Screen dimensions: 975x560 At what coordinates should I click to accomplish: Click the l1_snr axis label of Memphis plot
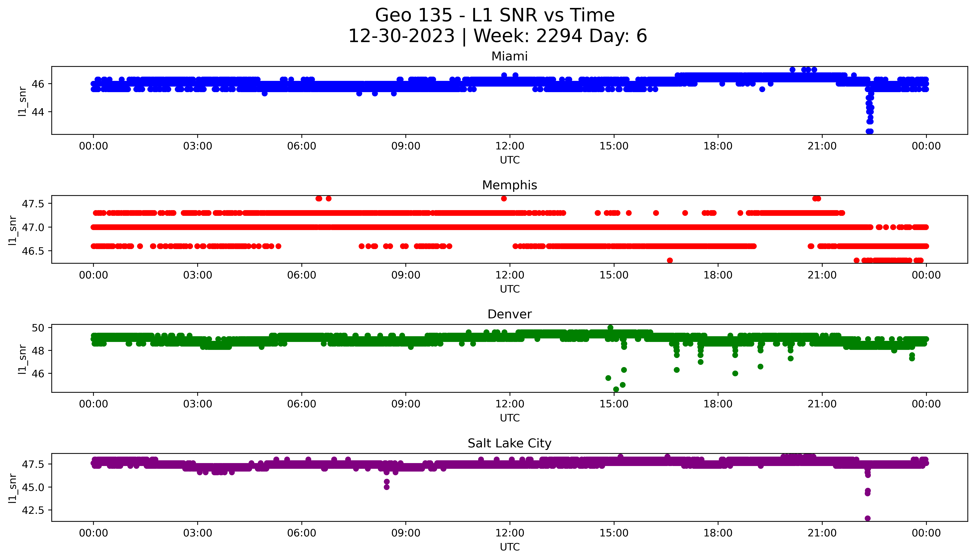coord(13,230)
